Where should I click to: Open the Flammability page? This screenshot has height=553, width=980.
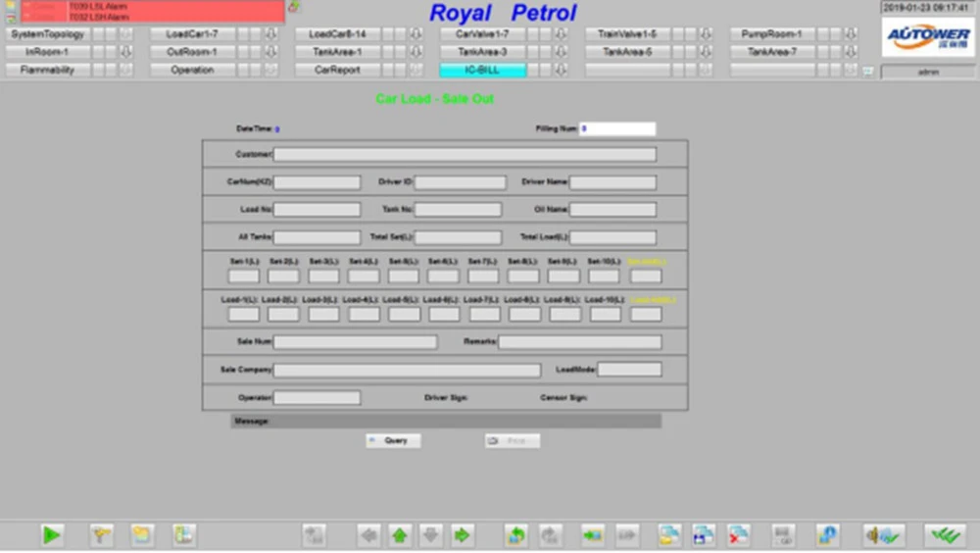tap(47, 70)
